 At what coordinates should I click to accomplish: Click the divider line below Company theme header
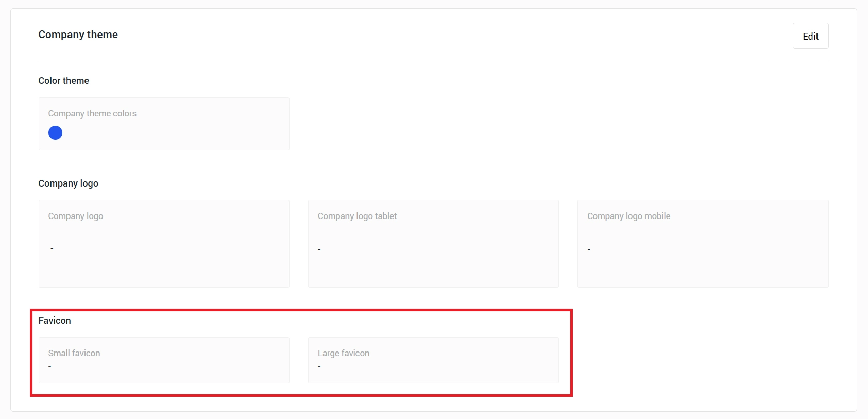pyautogui.click(x=433, y=60)
